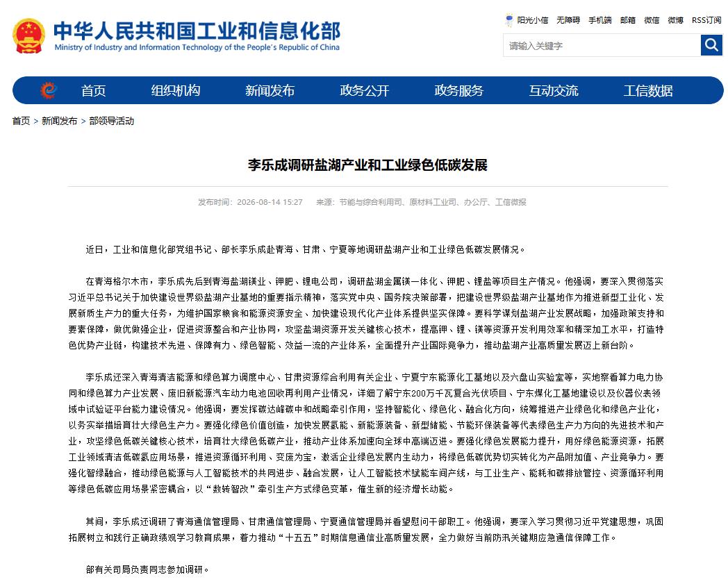The height and width of the screenshot is (584, 728).
Task: Click the RSS订阅 link
Action: (706, 20)
